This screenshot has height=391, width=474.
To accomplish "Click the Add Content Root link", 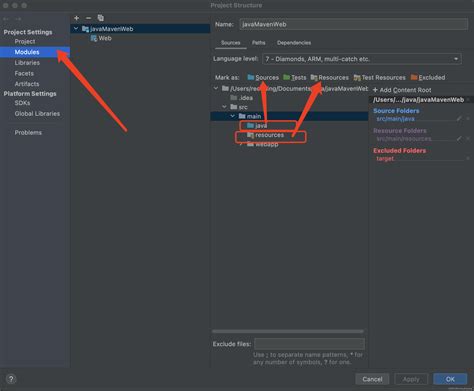I will (402, 90).
